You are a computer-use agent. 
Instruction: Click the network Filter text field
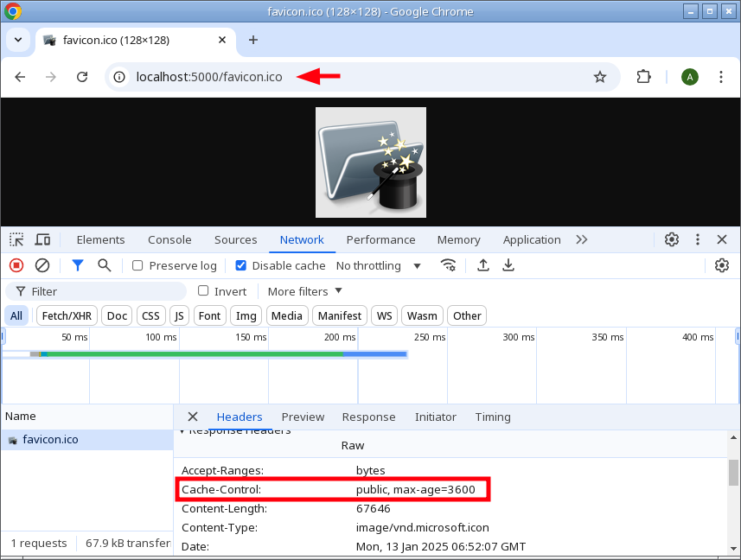pos(96,291)
